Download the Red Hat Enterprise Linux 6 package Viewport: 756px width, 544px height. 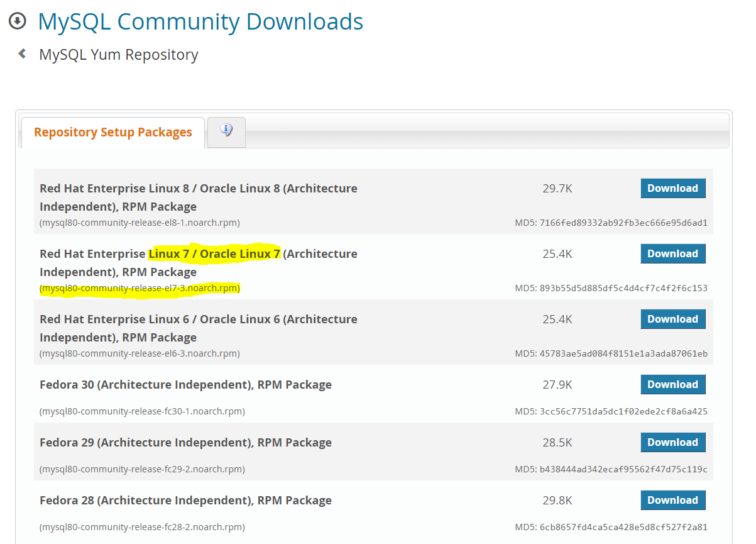pos(673,319)
